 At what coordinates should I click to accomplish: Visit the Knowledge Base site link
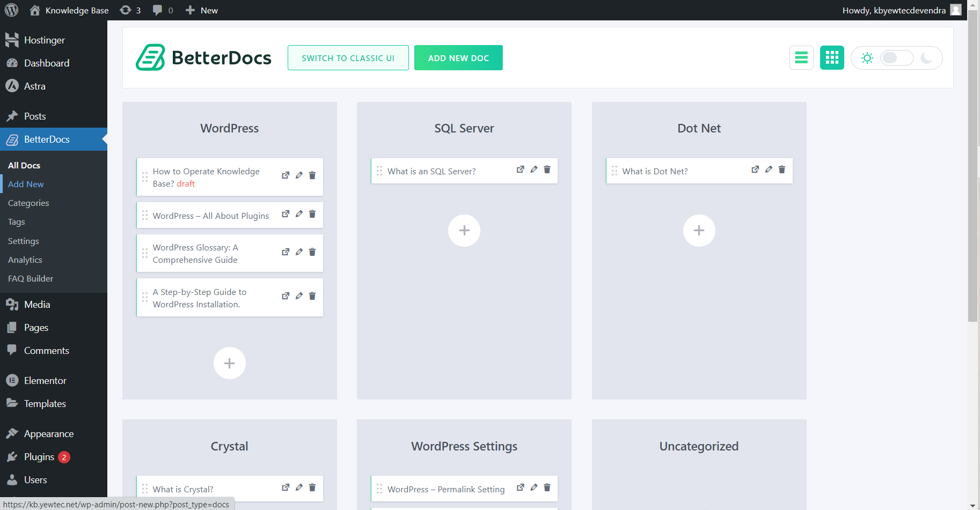pyautogui.click(x=69, y=10)
